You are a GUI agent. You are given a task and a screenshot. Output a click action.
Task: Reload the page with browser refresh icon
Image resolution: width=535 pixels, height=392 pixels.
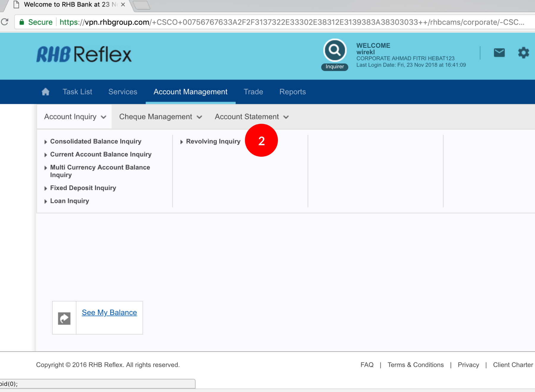(x=5, y=22)
